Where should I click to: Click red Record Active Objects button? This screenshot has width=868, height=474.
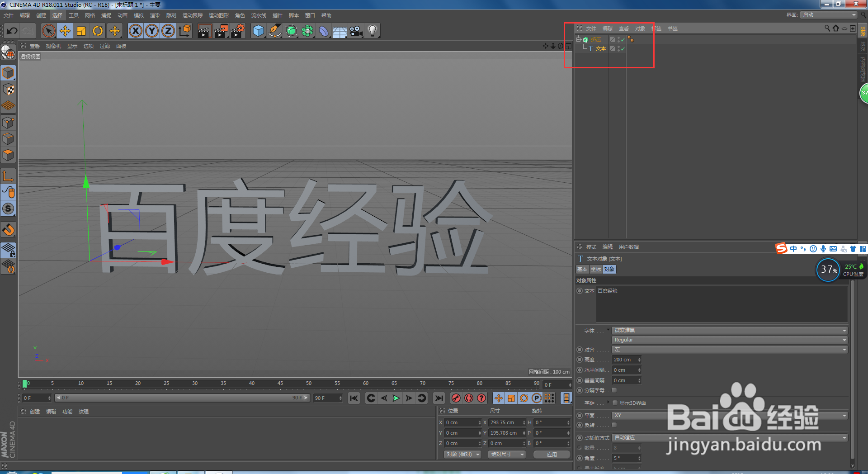(456, 398)
